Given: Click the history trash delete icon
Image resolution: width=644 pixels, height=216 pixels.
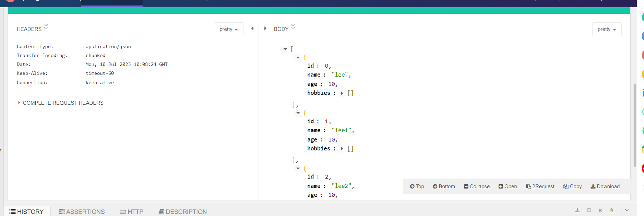Looking at the screenshot, I should (x=611, y=210).
